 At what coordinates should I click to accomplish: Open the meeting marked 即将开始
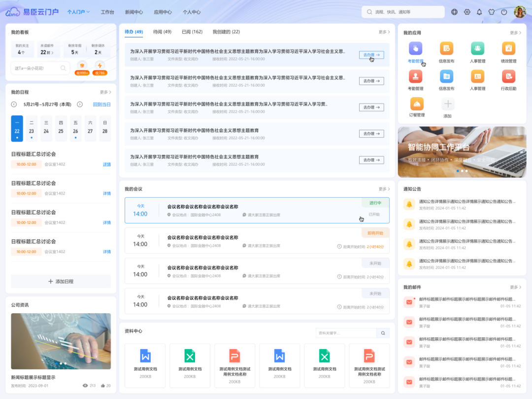coord(257,241)
